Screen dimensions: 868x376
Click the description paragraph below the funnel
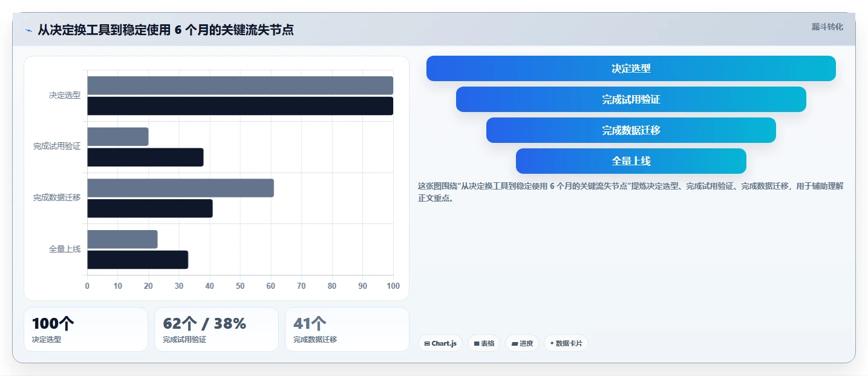pos(630,192)
